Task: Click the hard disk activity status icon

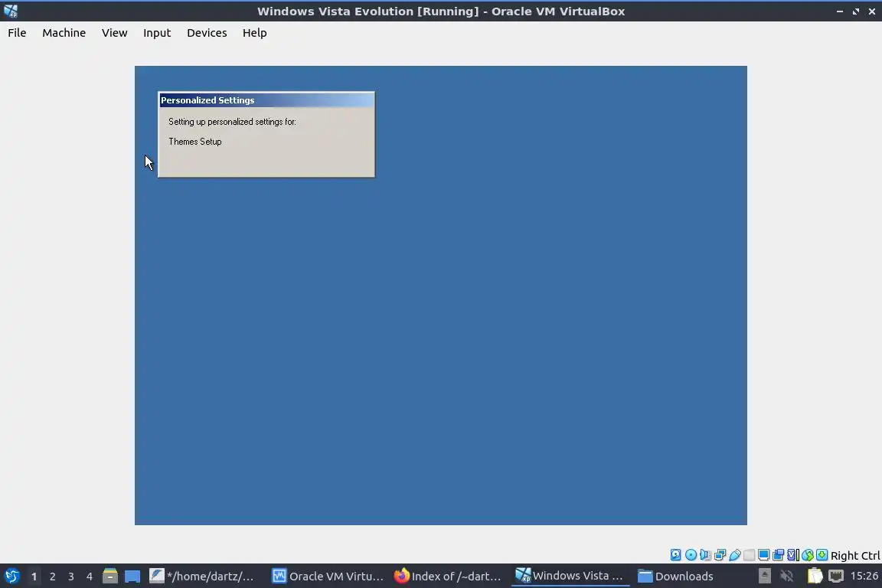Action: pyautogui.click(x=675, y=555)
